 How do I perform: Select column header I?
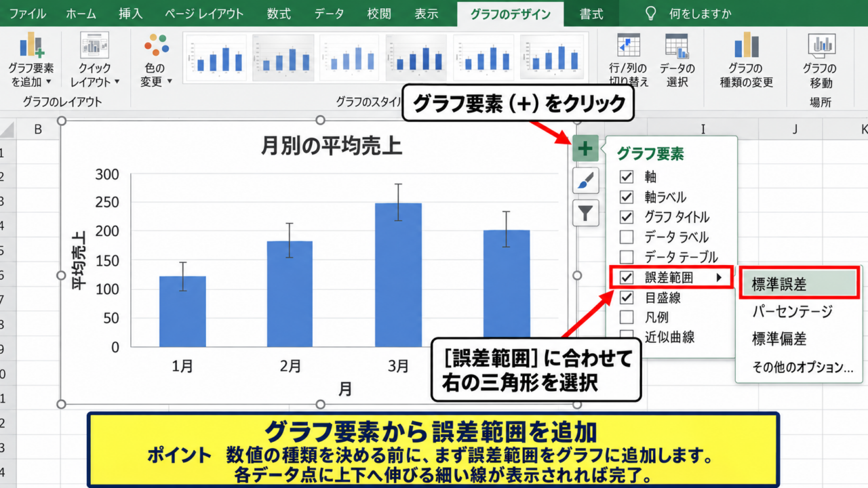click(x=703, y=129)
